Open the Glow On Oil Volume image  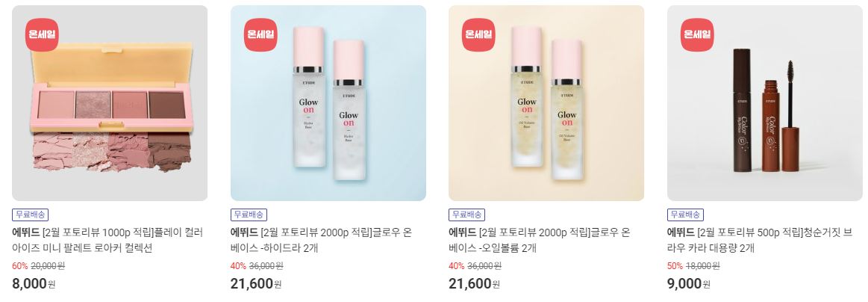pos(546,103)
